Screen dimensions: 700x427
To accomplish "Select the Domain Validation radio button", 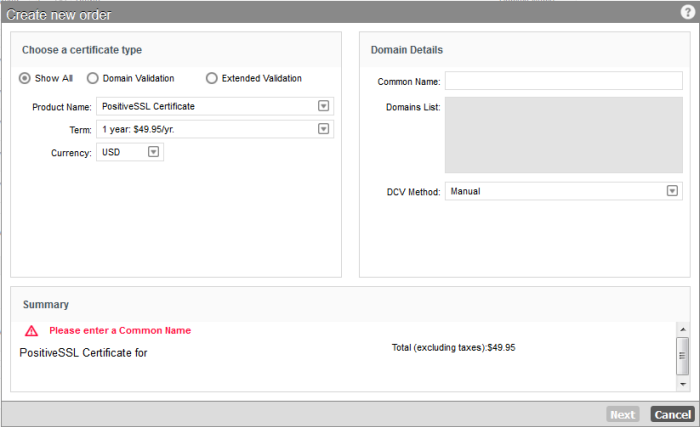I will coord(92,78).
